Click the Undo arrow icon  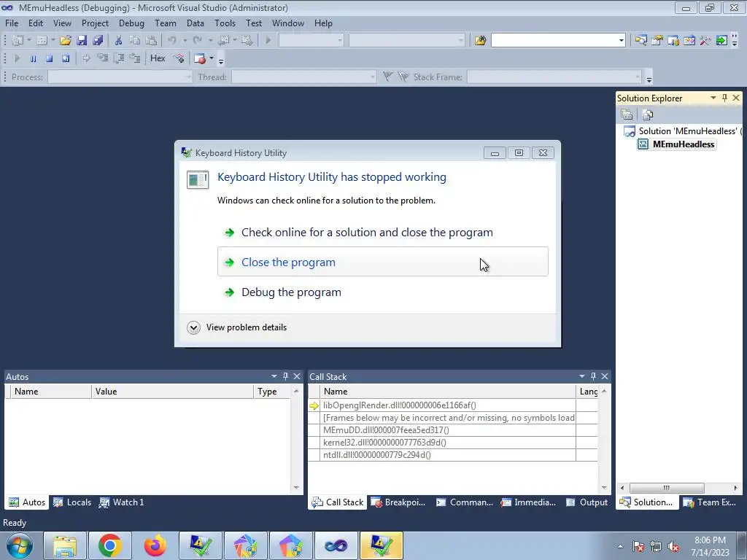point(172,41)
